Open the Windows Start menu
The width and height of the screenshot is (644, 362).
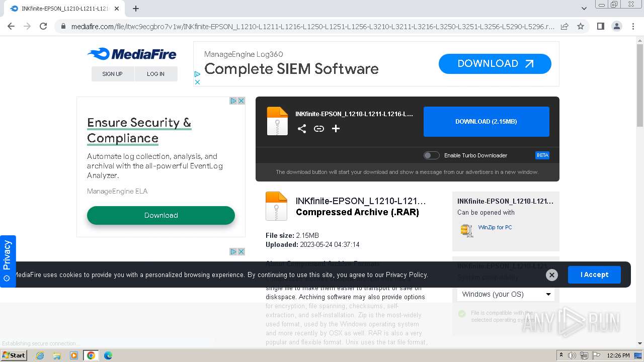(14, 355)
